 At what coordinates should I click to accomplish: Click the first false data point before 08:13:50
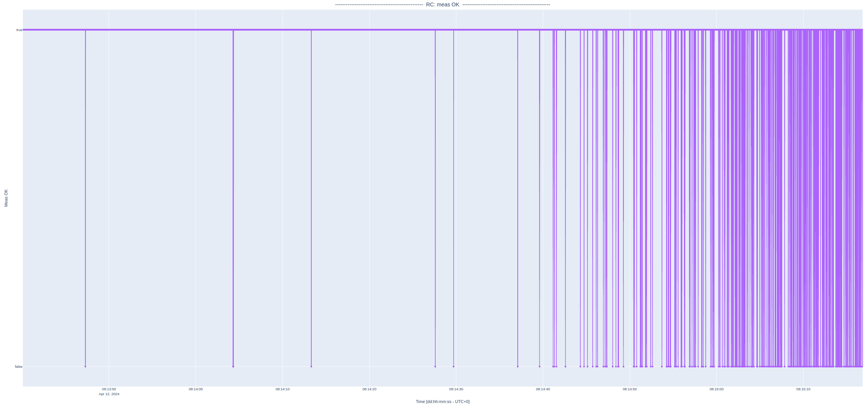[85, 367]
